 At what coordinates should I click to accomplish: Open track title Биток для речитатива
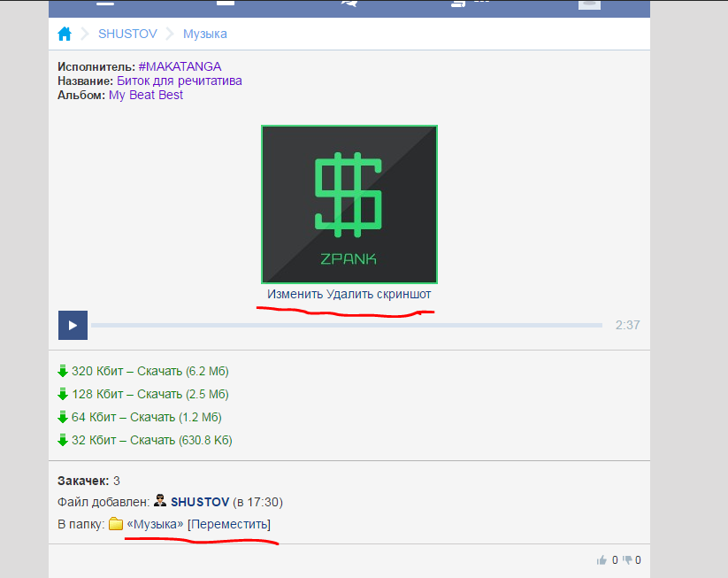pos(179,81)
